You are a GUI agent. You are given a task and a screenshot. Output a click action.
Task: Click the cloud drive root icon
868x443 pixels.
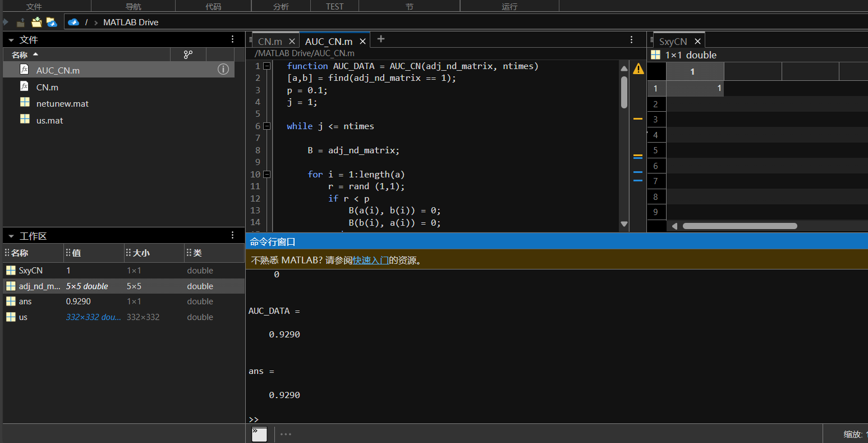tap(74, 22)
